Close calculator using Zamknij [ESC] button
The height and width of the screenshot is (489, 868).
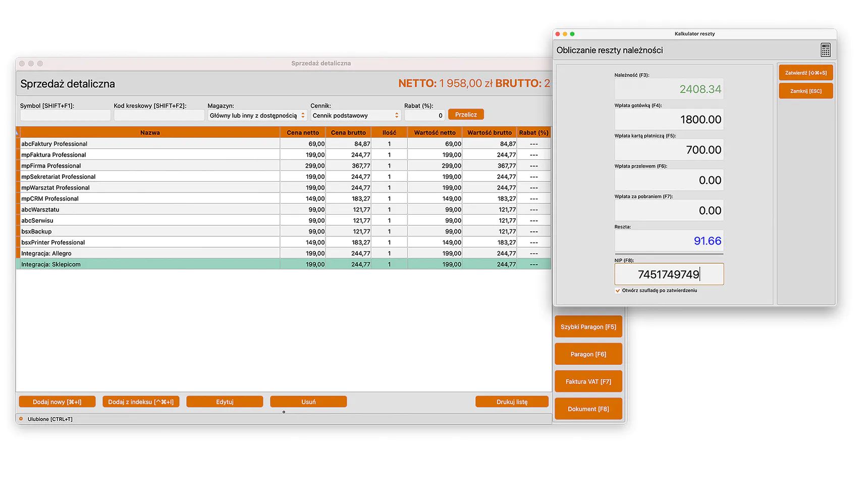pyautogui.click(x=805, y=91)
